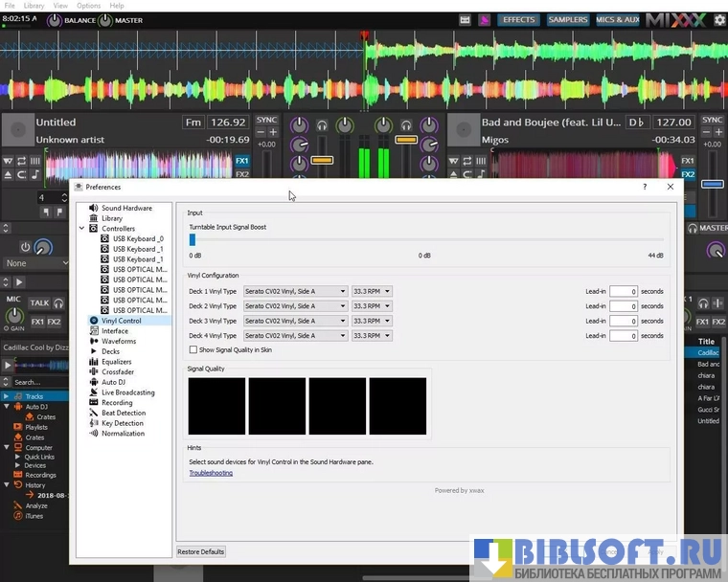Open the Equalizers preferences page
This screenshot has height=582, width=728.
(x=116, y=362)
